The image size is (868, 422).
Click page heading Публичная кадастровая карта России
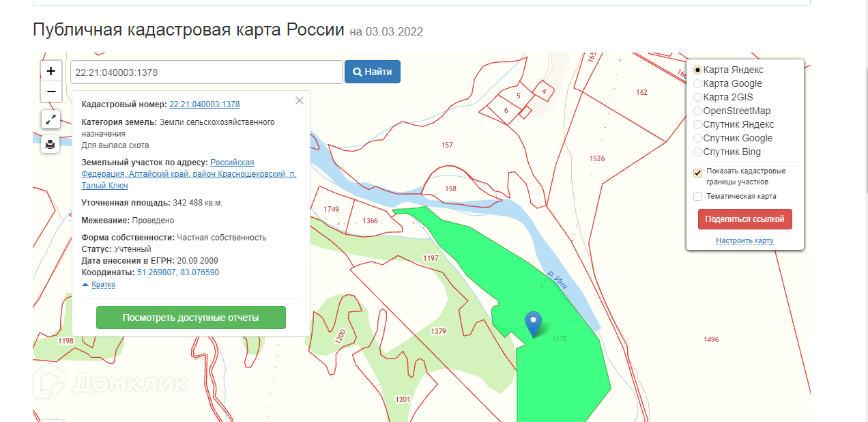coord(188,30)
